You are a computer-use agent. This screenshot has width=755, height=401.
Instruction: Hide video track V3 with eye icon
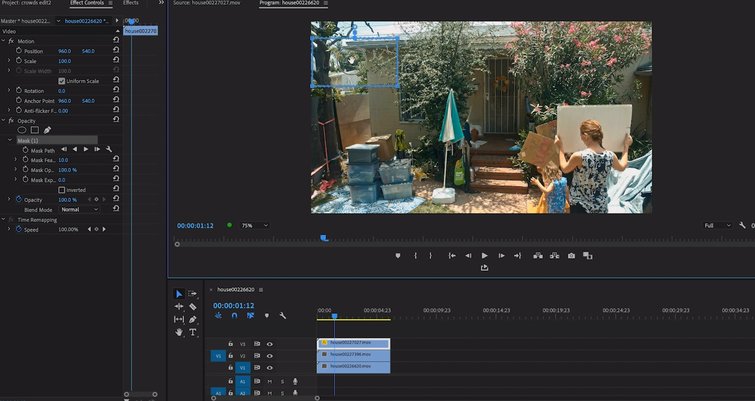pos(270,343)
